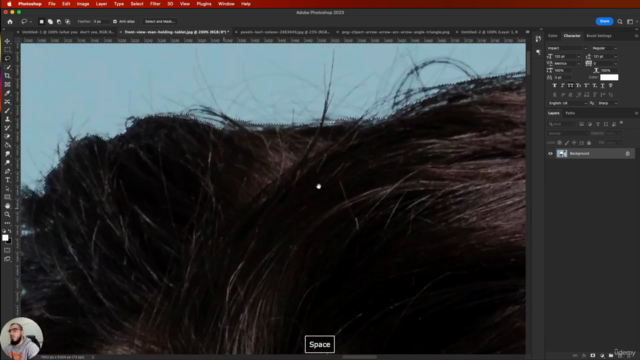Click the Home icon in options bar

click(10, 22)
